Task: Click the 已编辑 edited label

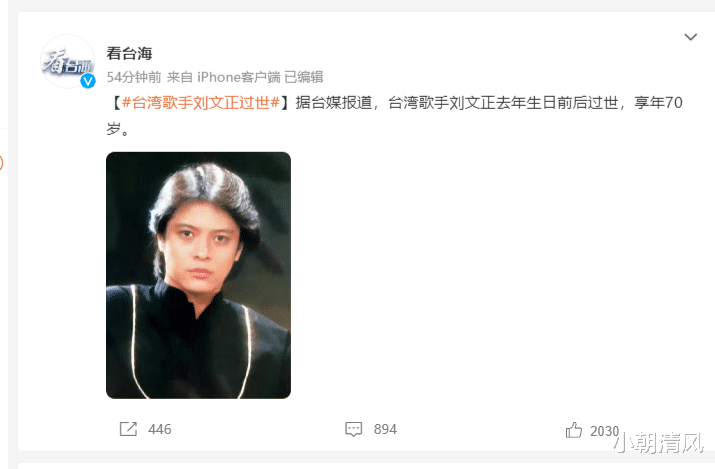Action: point(304,77)
